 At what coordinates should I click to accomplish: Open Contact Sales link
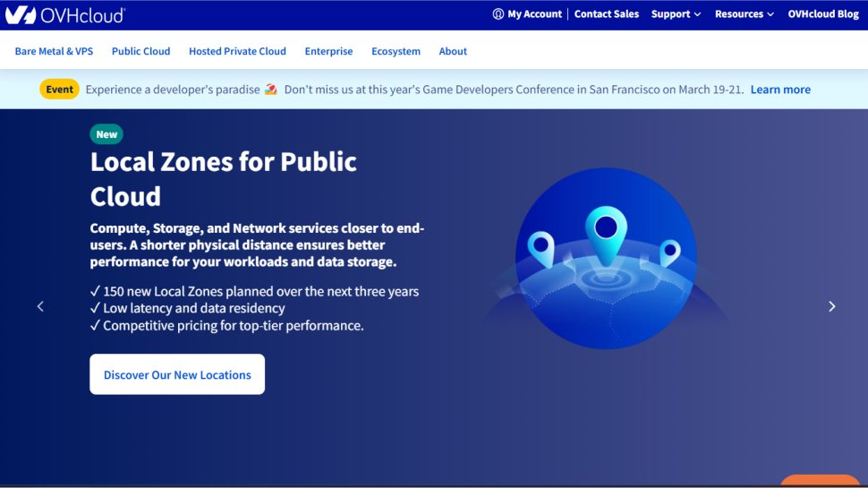point(606,14)
